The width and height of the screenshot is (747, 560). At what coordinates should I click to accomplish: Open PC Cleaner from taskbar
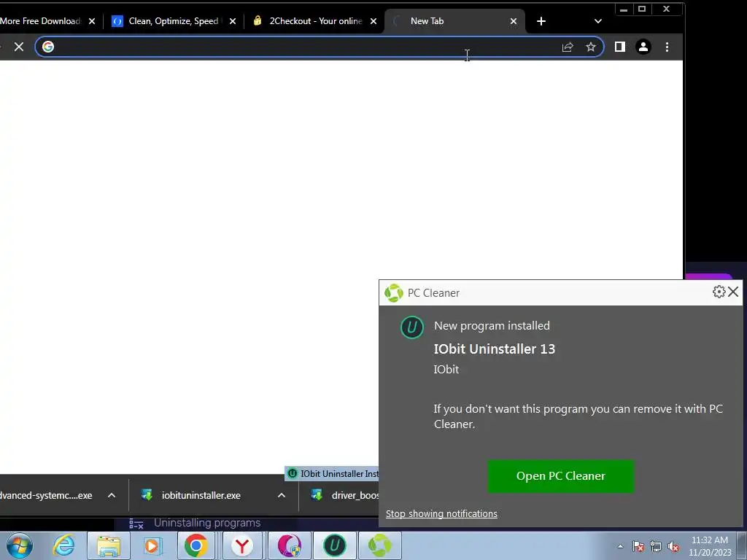(x=379, y=545)
